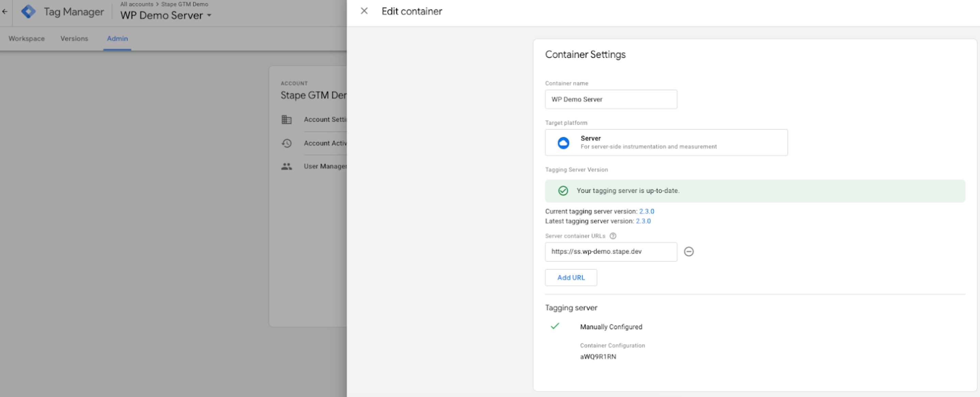Click the Server platform cloud icon
The image size is (980, 397).
click(x=563, y=143)
